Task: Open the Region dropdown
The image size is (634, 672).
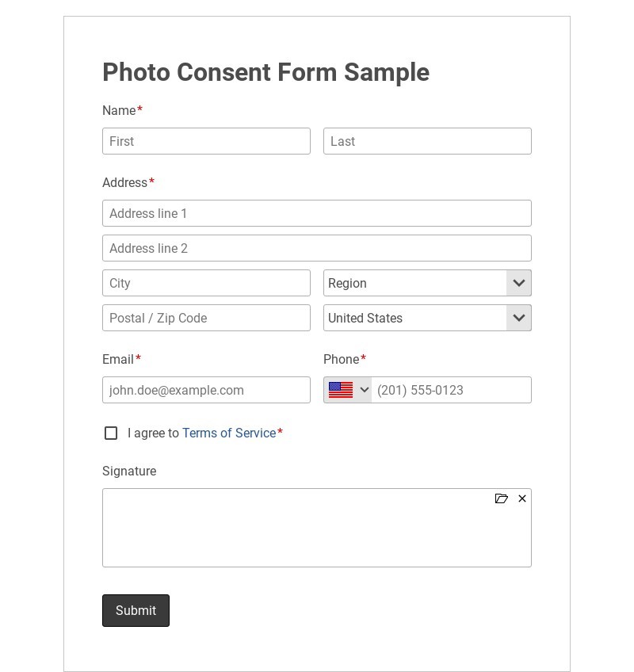Action: pyautogui.click(x=415, y=283)
